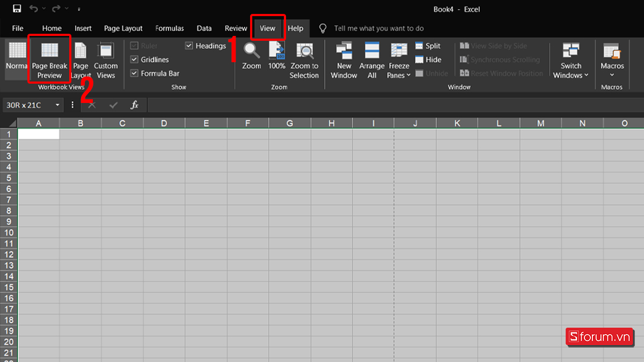This screenshot has height=362, width=644.
Task: Open the Zoom dialog magnifier
Action: (x=251, y=59)
